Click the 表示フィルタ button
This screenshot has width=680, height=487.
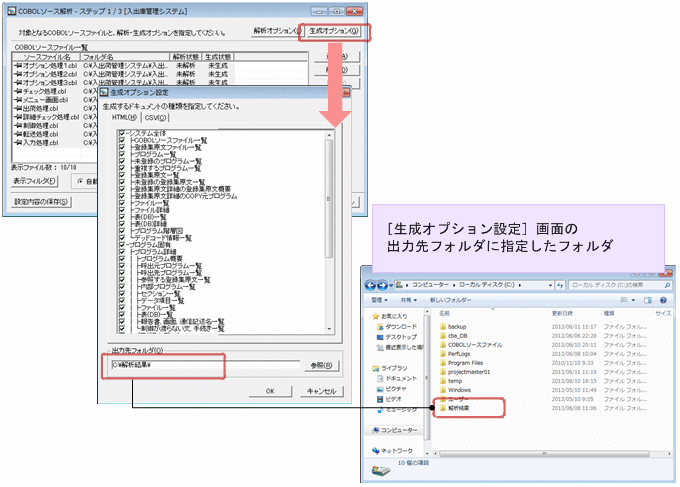34,181
